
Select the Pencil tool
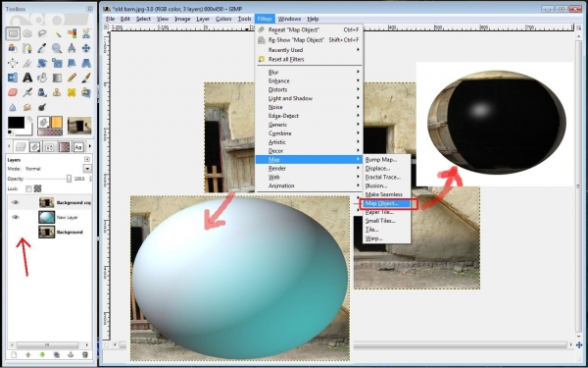72,78
